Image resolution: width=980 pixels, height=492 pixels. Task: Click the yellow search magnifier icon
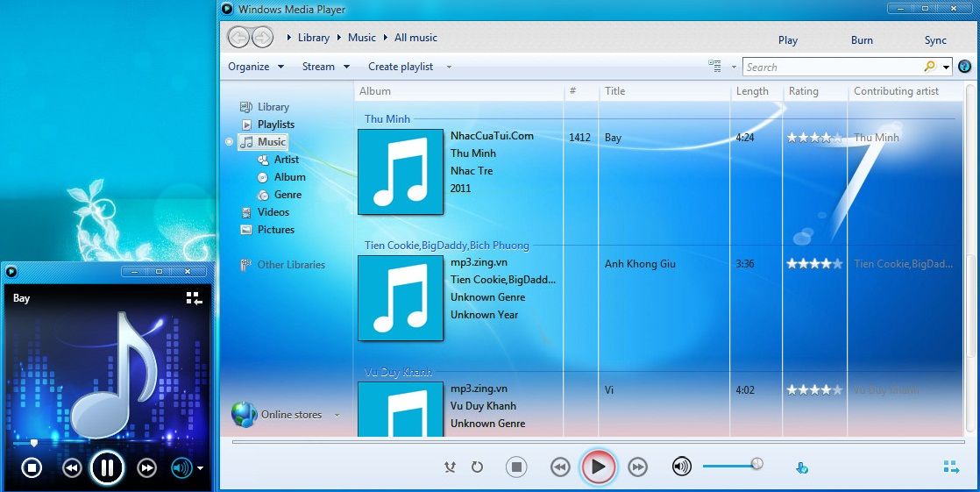(x=929, y=67)
